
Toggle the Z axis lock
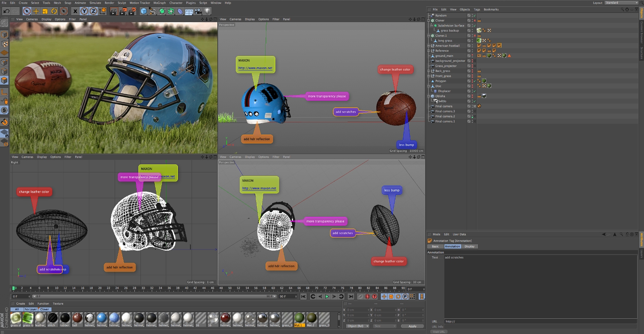(93, 11)
